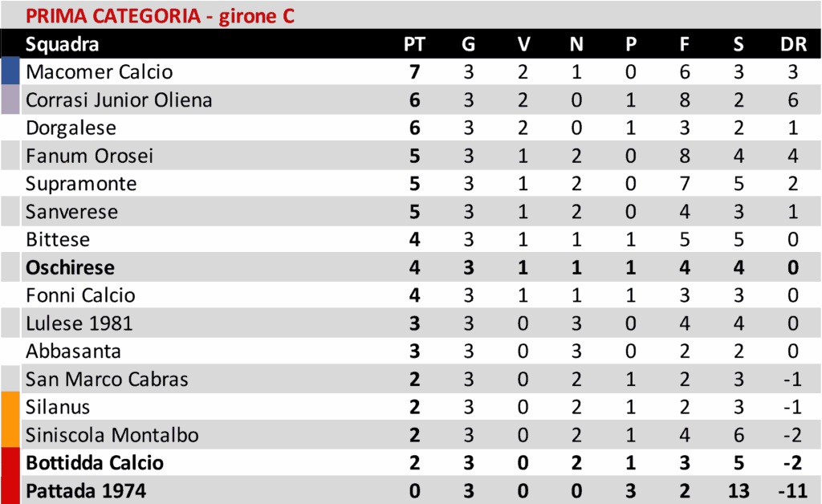Click Pattada 1974's goals conceded value 13
Image resolution: width=822 pixels, height=504 pixels.
739,490
